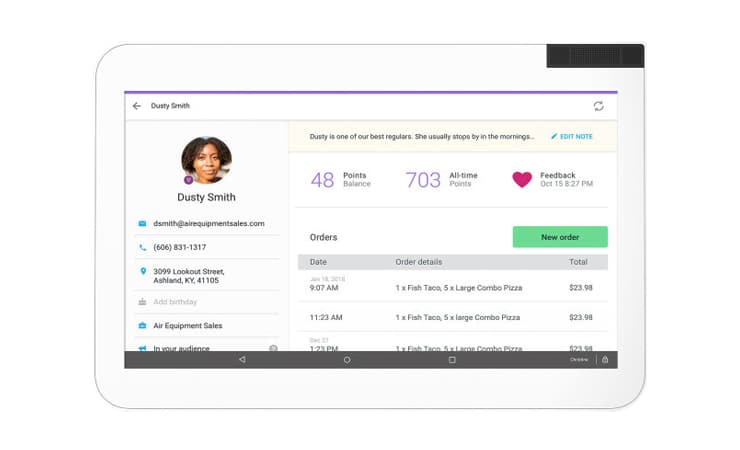Click the email envelope icon

pos(143,224)
